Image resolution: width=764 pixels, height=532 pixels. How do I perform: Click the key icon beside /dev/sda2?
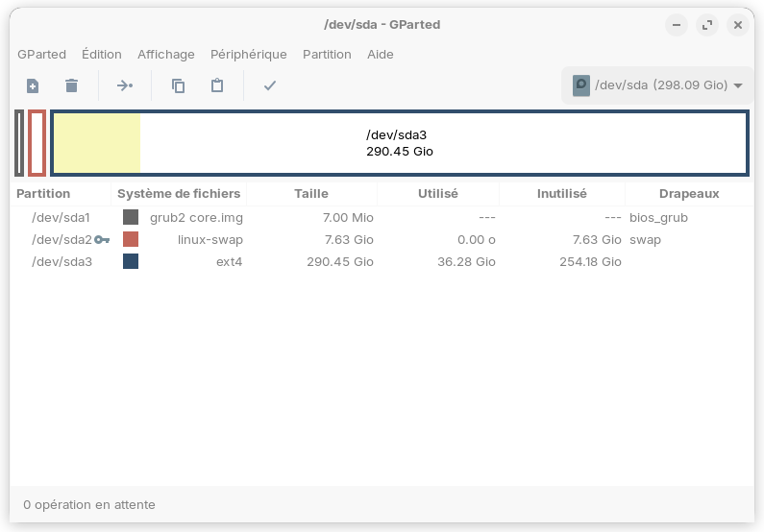(x=102, y=240)
